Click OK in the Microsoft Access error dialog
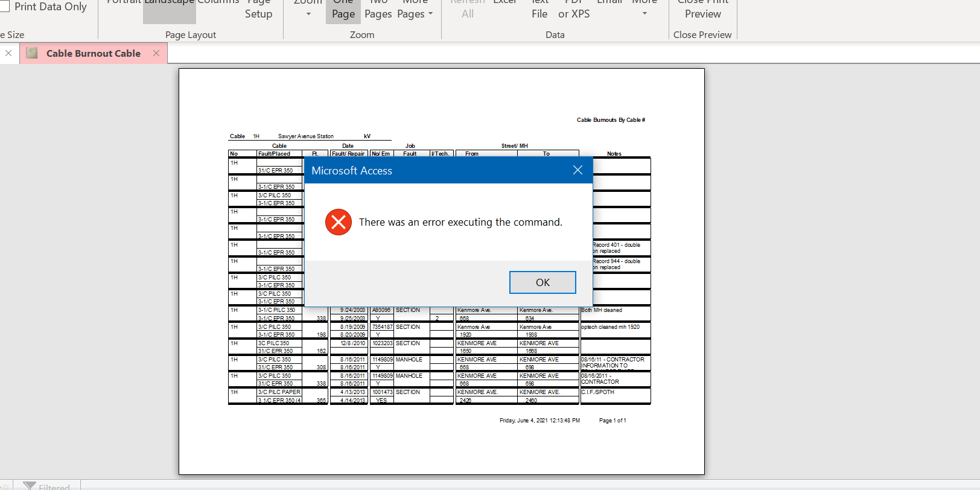 click(x=542, y=282)
